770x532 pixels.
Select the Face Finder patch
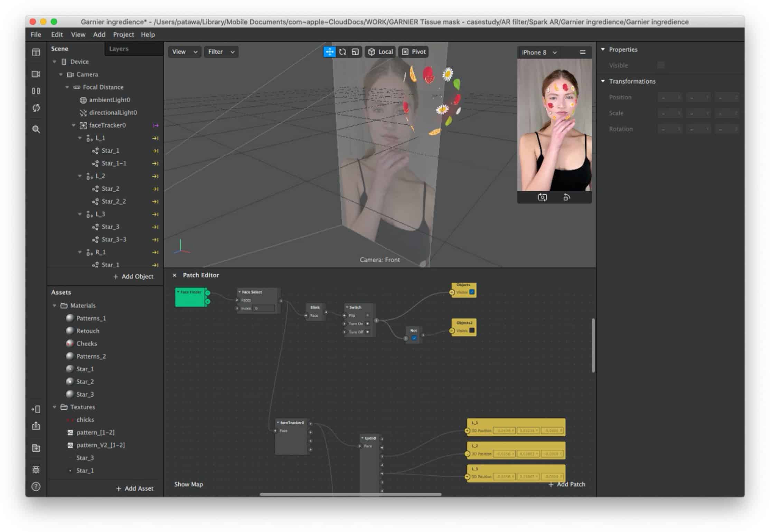pyautogui.click(x=191, y=297)
